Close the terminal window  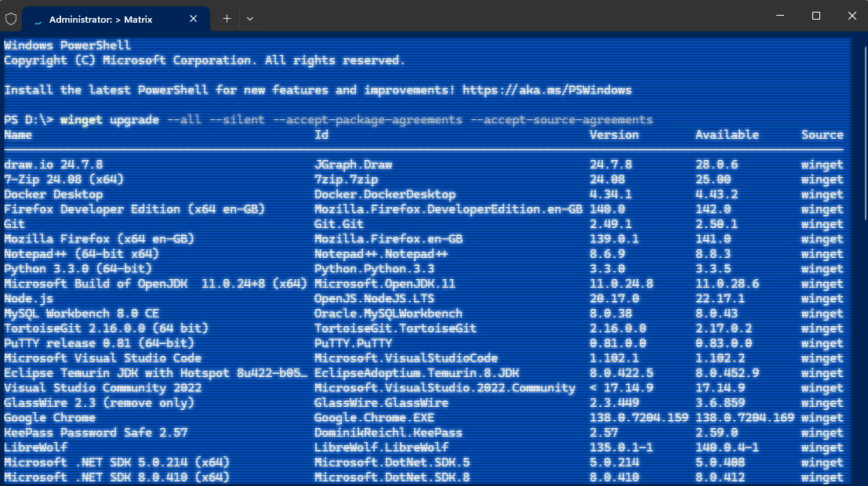[851, 16]
